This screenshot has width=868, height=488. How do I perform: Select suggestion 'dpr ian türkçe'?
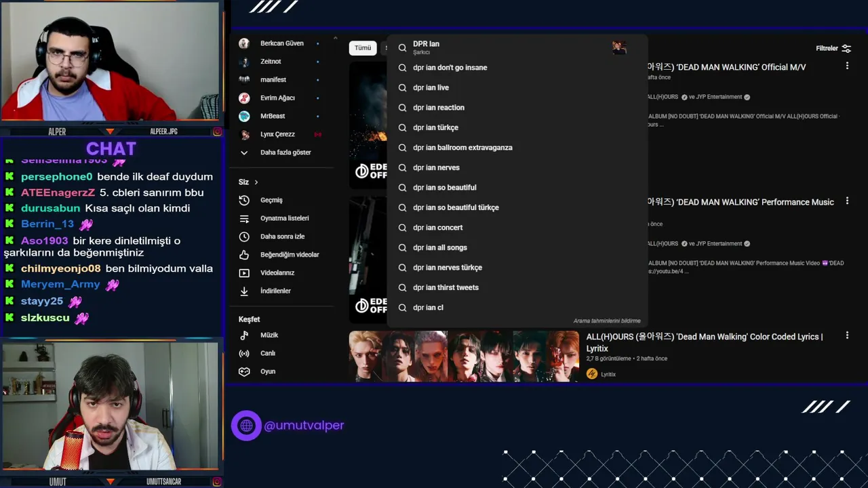coord(435,127)
